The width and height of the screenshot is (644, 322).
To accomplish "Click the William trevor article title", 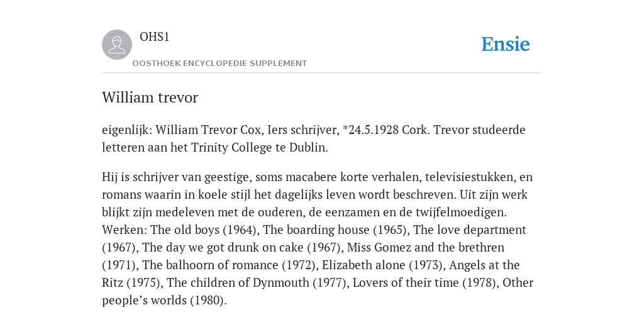I will [150, 97].
